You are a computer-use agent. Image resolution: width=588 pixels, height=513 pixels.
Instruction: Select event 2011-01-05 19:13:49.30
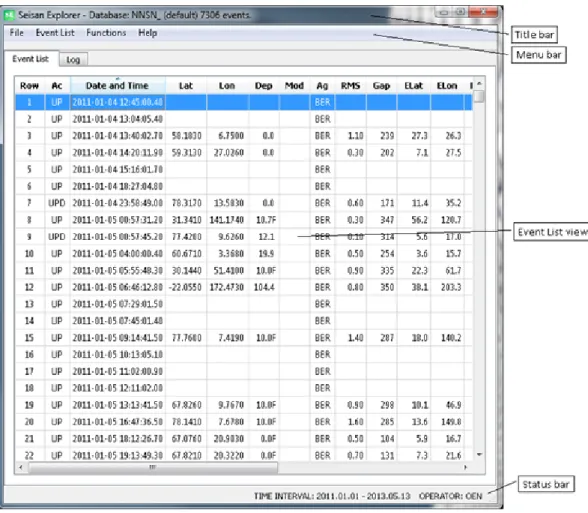coord(244,455)
